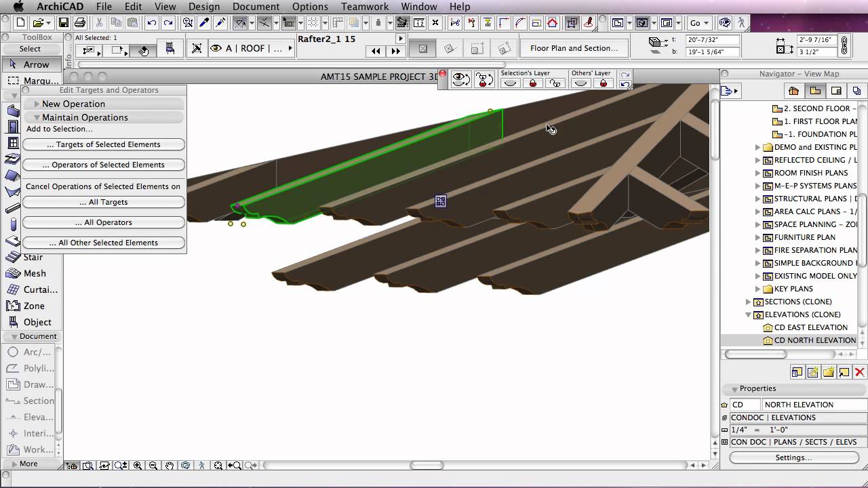Open the File menu
Viewport: 868px width, 488px height.
[x=104, y=7]
